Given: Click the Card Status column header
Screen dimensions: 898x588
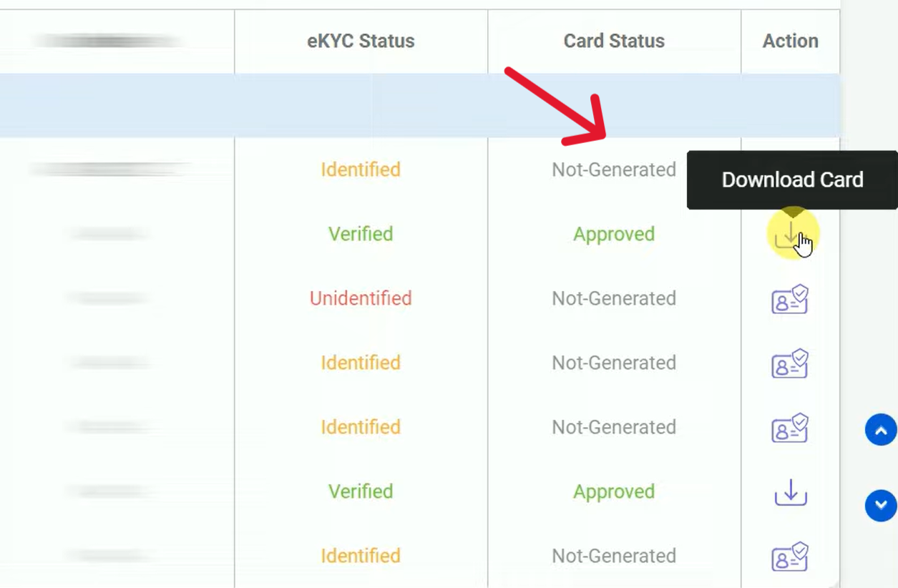Looking at the screenshot, I should point(614,41).
